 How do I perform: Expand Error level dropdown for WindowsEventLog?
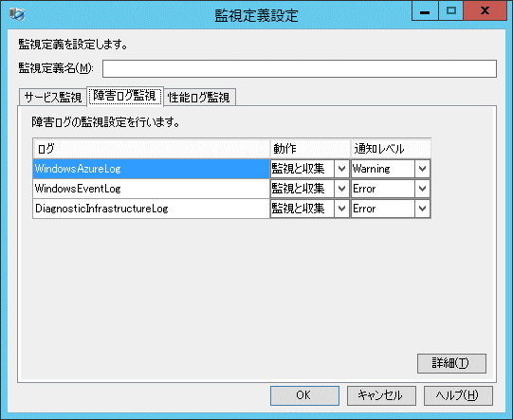(422, 189)
